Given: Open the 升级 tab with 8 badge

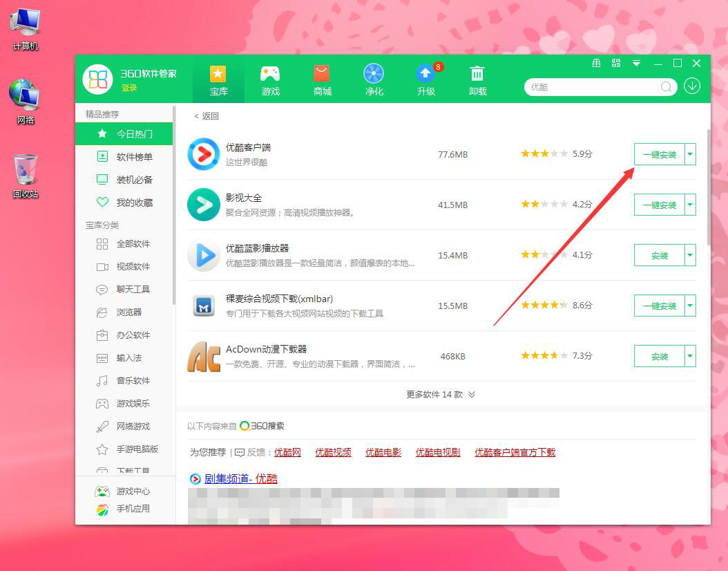Looking at the screenshot, I should pos(425,80).
